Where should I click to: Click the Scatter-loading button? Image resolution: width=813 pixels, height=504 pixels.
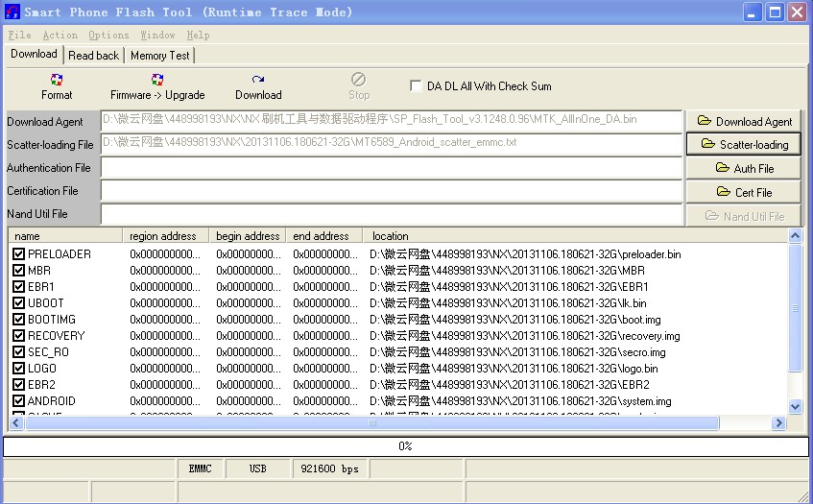point(744,144)
